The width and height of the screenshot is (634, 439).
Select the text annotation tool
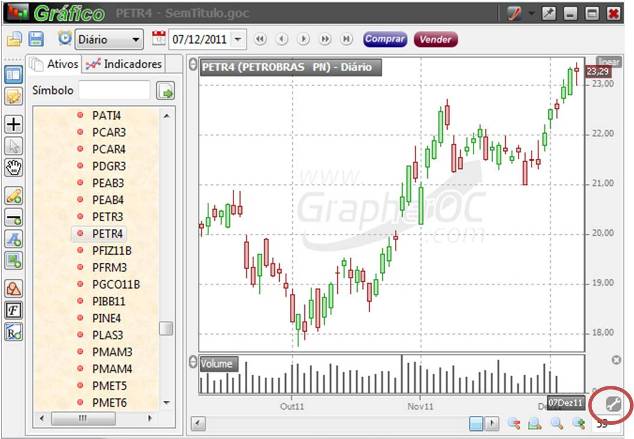click(13, 239)
